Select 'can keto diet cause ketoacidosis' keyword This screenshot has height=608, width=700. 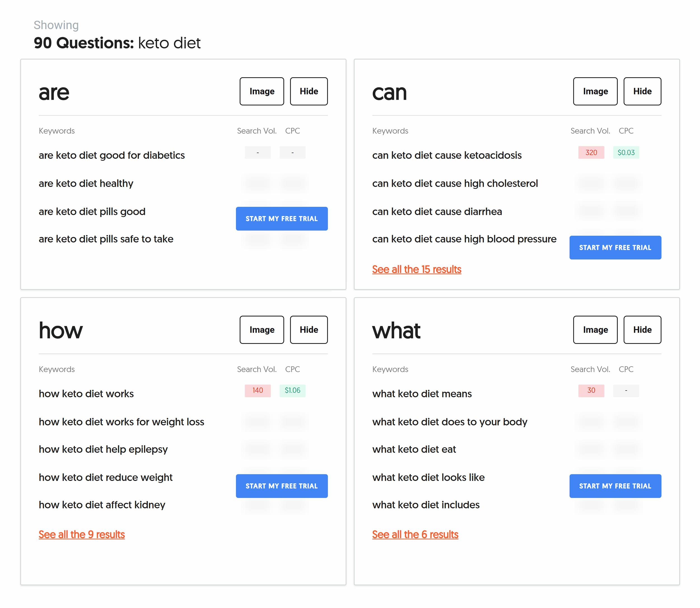(x=447, y=155)
